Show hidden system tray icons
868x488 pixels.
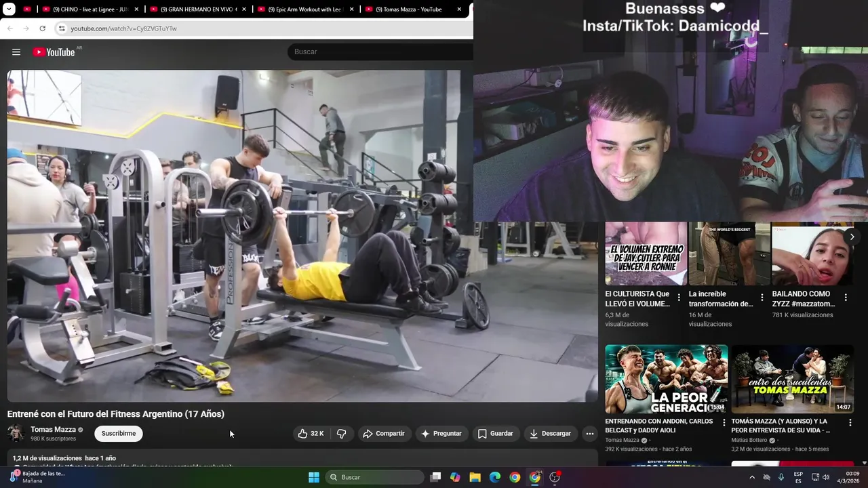[x=751, y=477]
